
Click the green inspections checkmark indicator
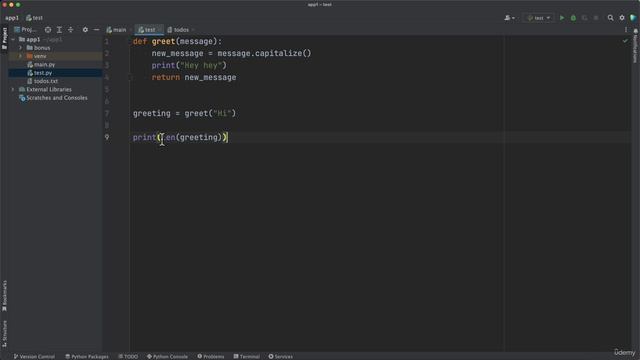625,41
